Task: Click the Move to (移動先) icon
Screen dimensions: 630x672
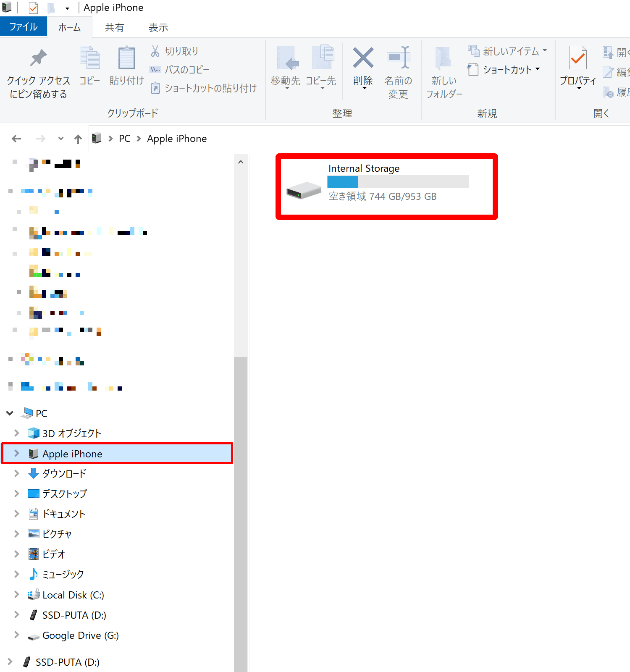Action: coord(287,58)
